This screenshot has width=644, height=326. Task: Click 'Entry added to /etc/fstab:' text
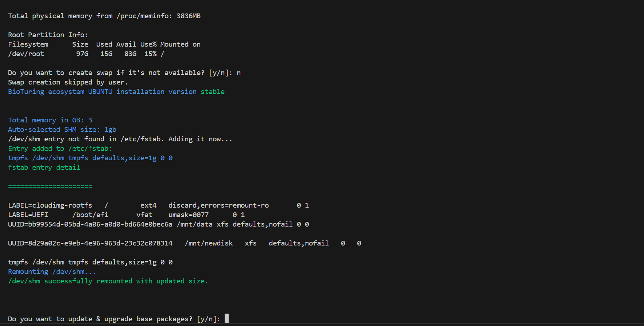point(60,149)
